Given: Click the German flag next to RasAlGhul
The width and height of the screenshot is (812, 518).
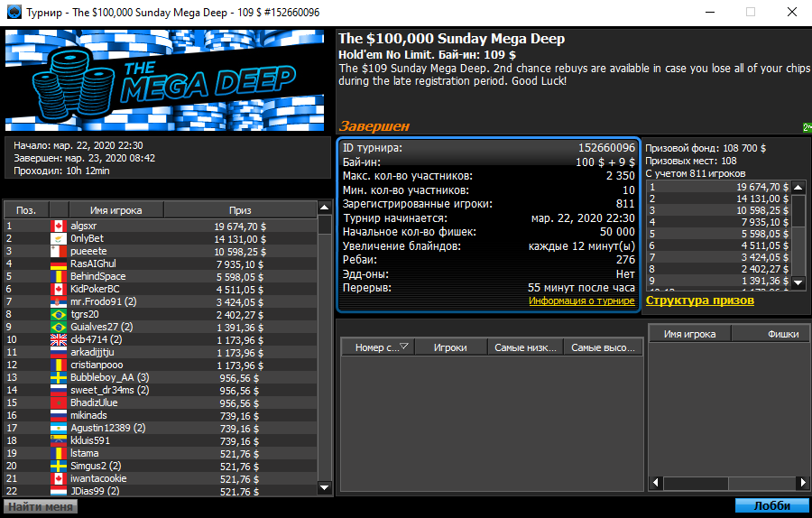Looking at the screenshot, I should point(59,264).
